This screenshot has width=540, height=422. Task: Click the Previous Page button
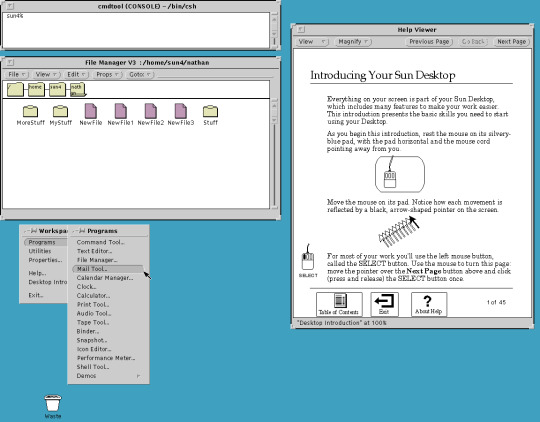click(x=429, y=42)
